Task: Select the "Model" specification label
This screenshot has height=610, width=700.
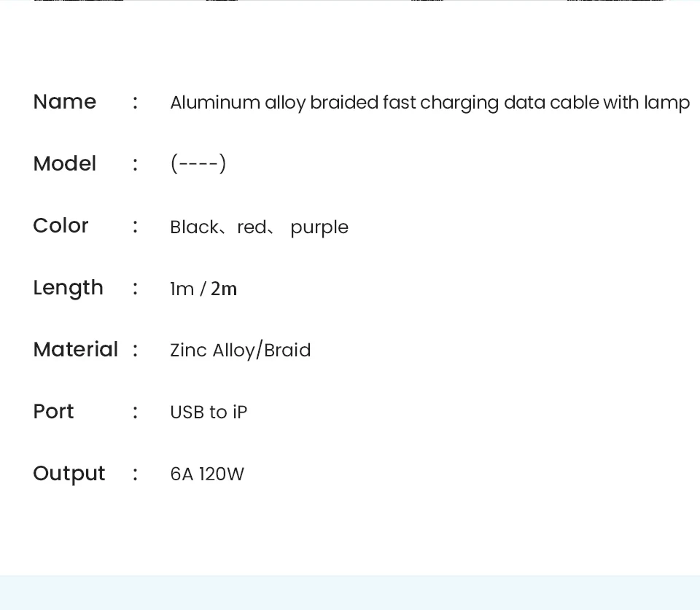Action: (x=65, y=164)
